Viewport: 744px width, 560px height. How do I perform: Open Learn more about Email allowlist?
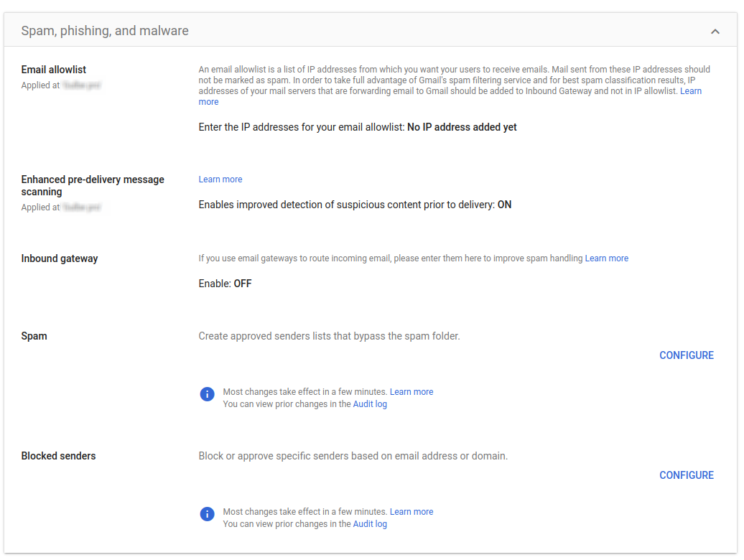click(690, 90)
